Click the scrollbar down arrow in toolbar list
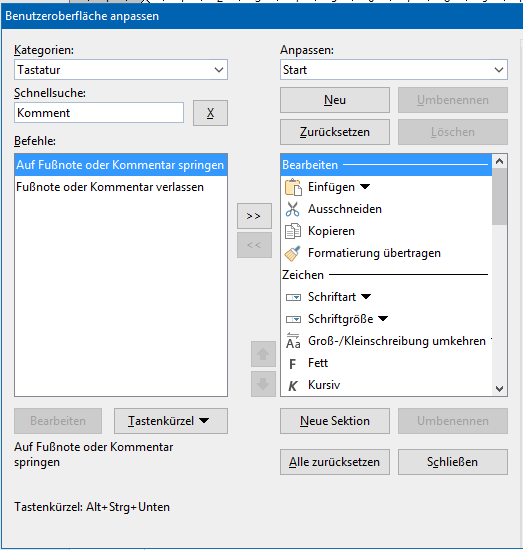523x550 pixels. pos(499,389)
